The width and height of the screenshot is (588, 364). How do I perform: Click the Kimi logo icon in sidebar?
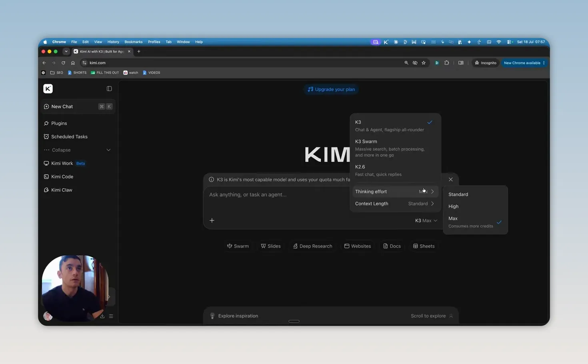[48, 89]
